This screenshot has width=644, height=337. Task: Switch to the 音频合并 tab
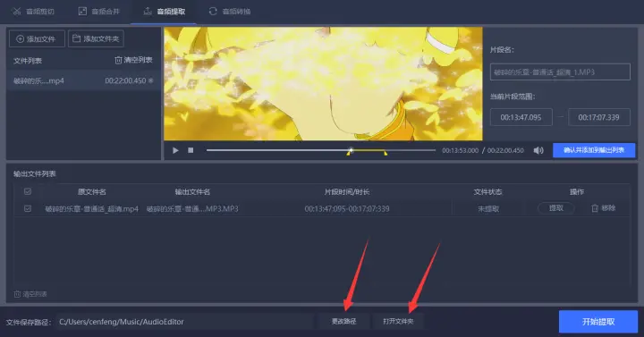(x=99, y=12)
